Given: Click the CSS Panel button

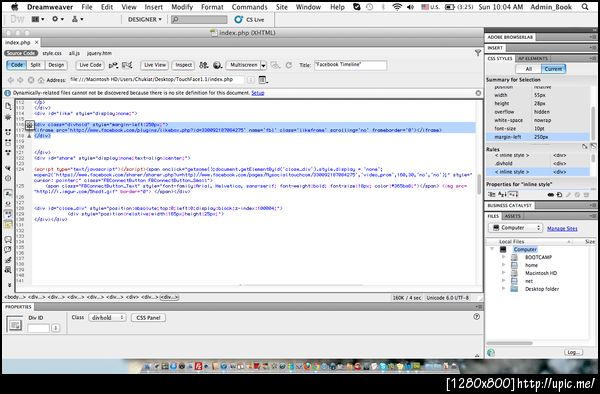Looking at the screenshot, I should click(148, 317).
